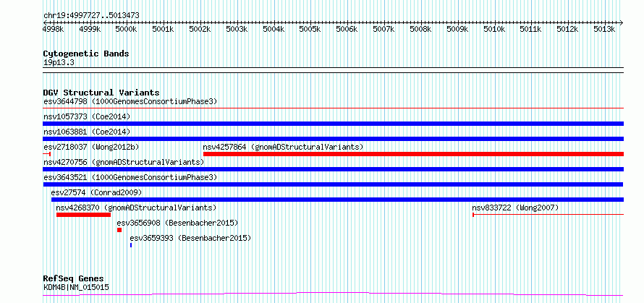Click the blue nsv1063881 variant bar
The width and height of the screenshot is (644, 303).
point(333,139)
